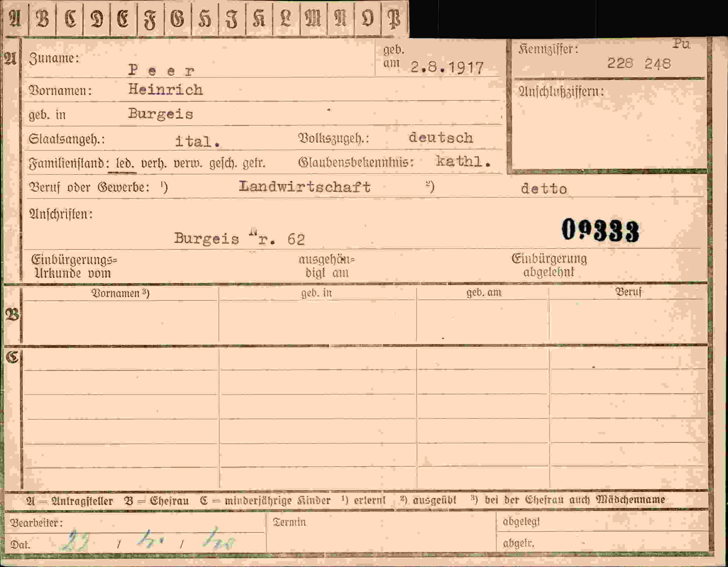Screen dimensions: 728x567
Task: Click the 'Kennziffer:' label
Action: (548, 50)
